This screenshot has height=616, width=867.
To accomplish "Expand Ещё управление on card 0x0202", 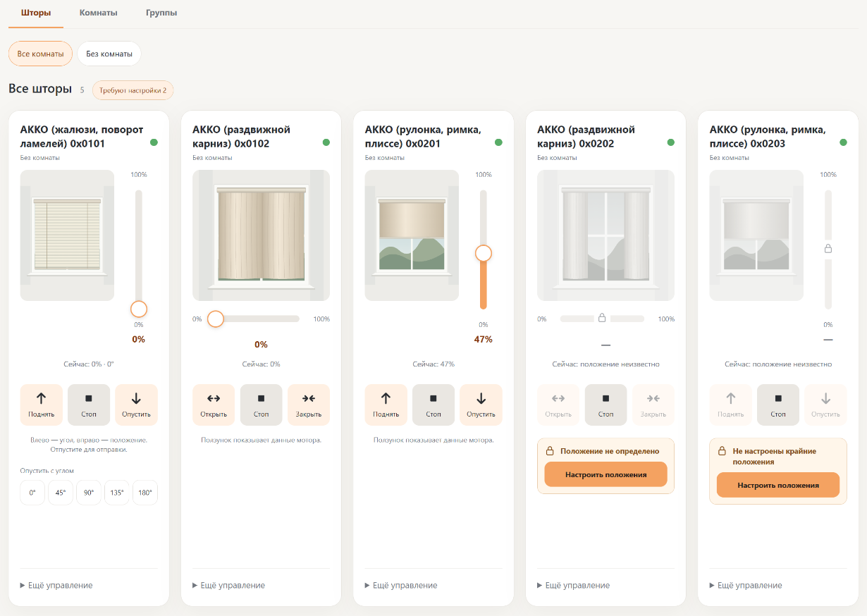I will [x=573, y=585].
